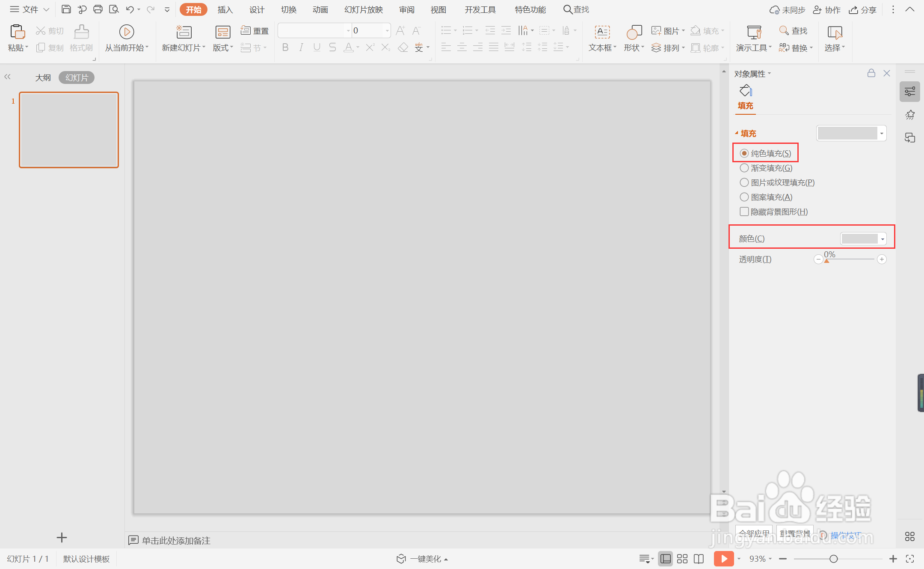Click the orange play slideshow button in status bar
The width and height of the screenshot is (924, 569).
(724, 559)
